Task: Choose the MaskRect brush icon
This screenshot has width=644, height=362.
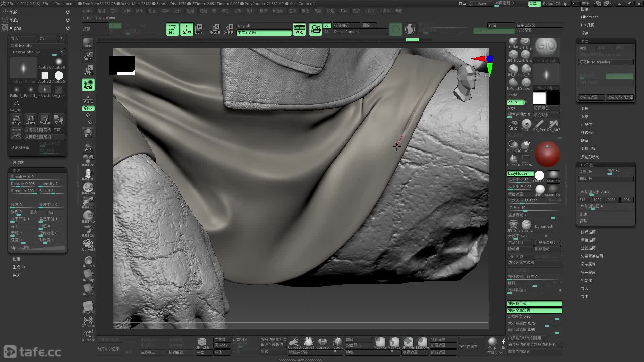Action: click(x=380, y=343)
